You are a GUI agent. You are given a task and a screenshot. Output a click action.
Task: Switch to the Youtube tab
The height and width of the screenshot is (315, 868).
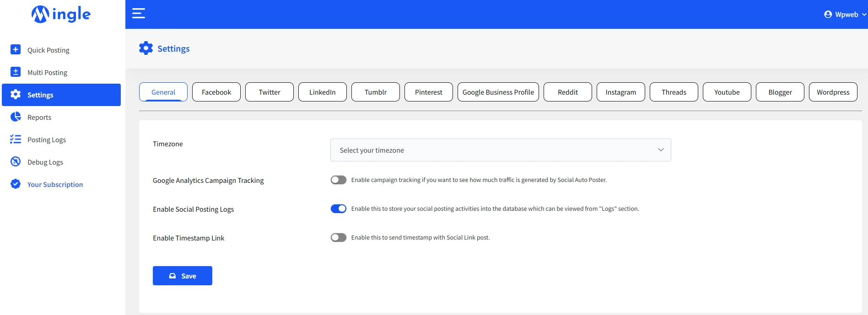(x=727, y=92)
